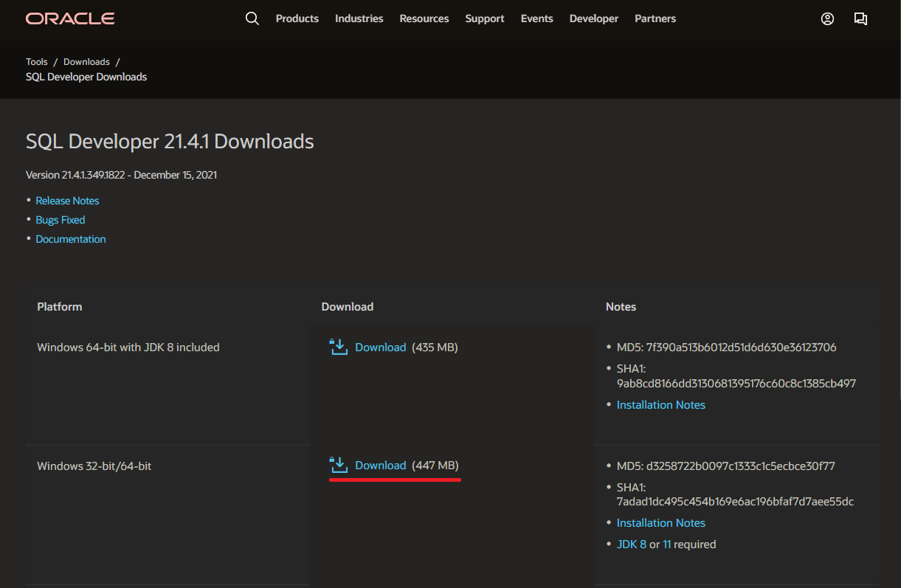This screenshot has height=588, width=901.
Task: Go to Tools breadcrumb
Action: (37, 62)
